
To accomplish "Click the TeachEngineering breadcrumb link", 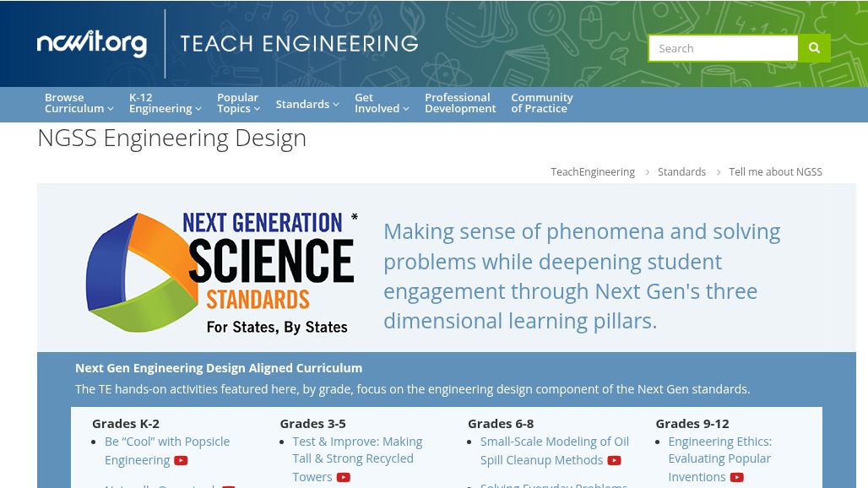I will click(x=593, y=172).
